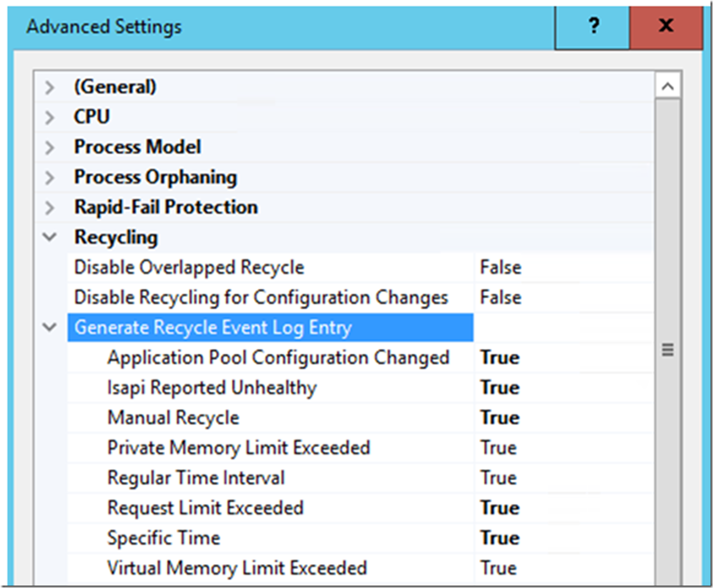The height and width of the screenshot is (588, 713).
Task: Select Disable Recycling for Configuration Changes value
Action: 501,297
